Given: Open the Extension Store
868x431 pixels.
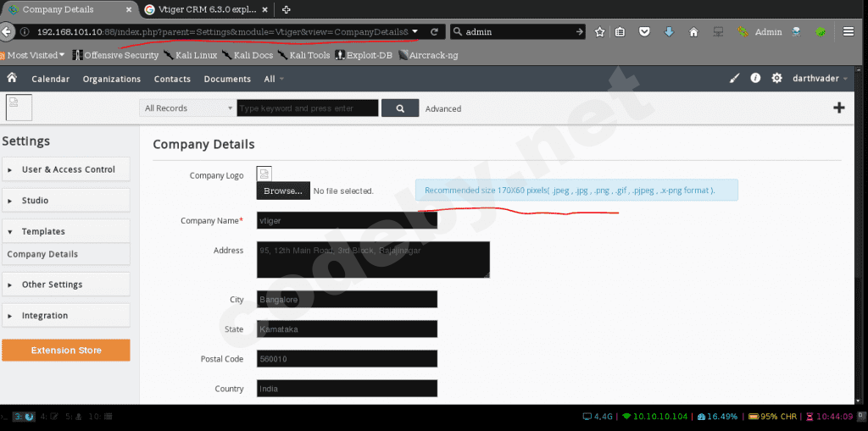Looking at the screenshot, I should (66, 351).
